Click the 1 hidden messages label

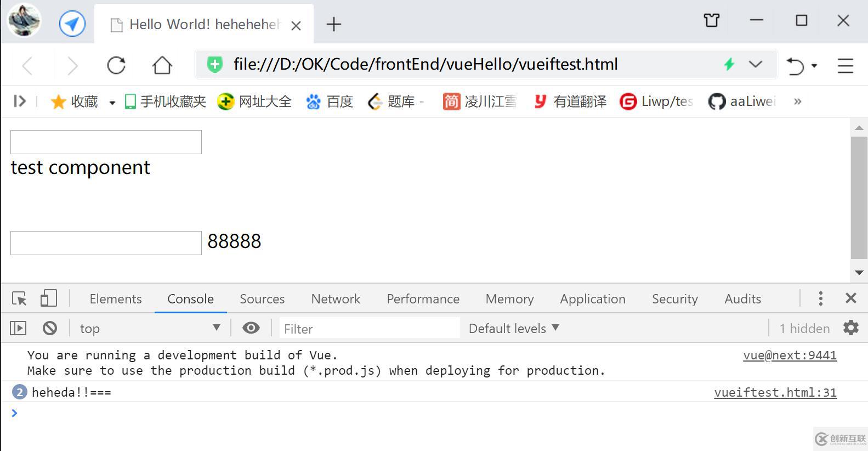point(804,329)
